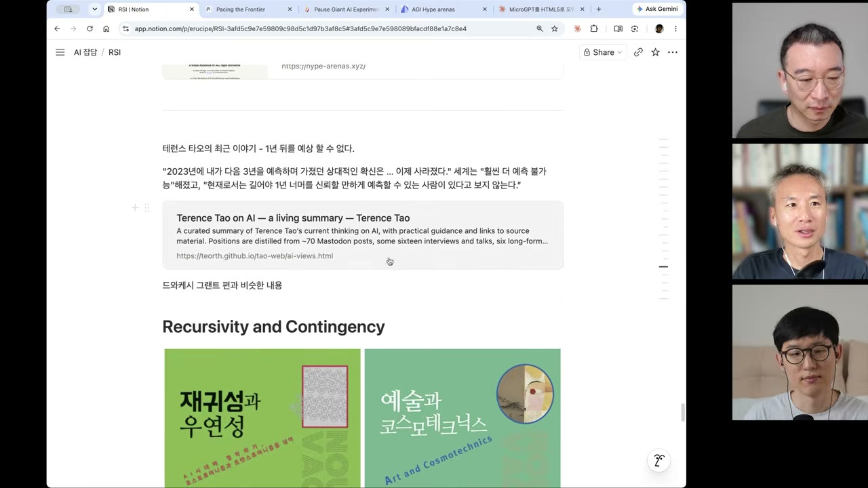Open the media control icon in toolbar
Viewport: 868px width, 488px height.
tap(635, 28)
